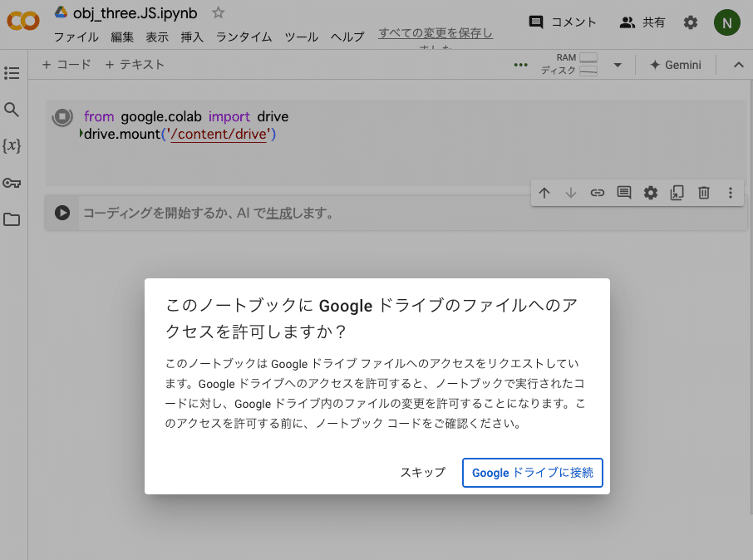Click the RAM/ディスク usage indicator
Viewport: 753px width, 560px height.
tap(569, 64)
